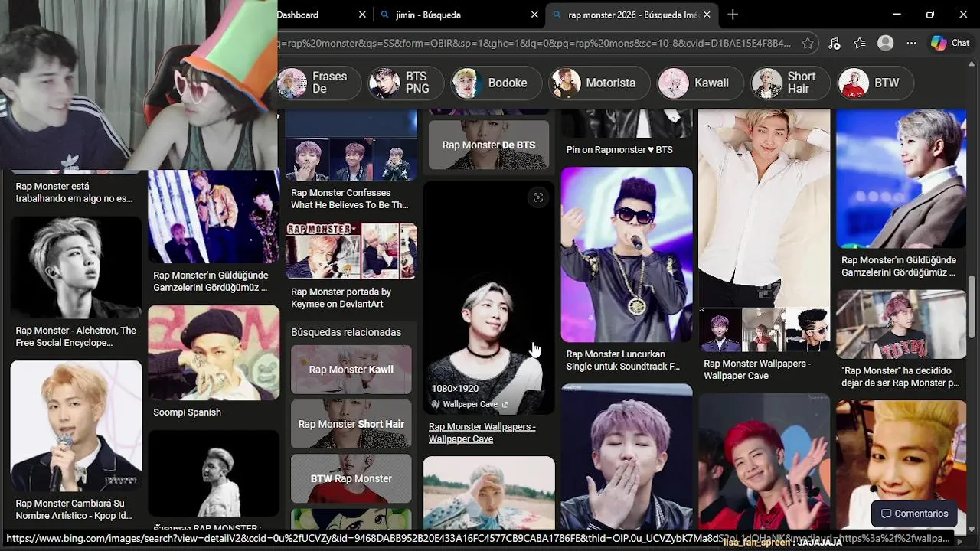Open Rap Monster - Alchetron caption text
This screenshot has height=551, width=980.
point(76,337)
